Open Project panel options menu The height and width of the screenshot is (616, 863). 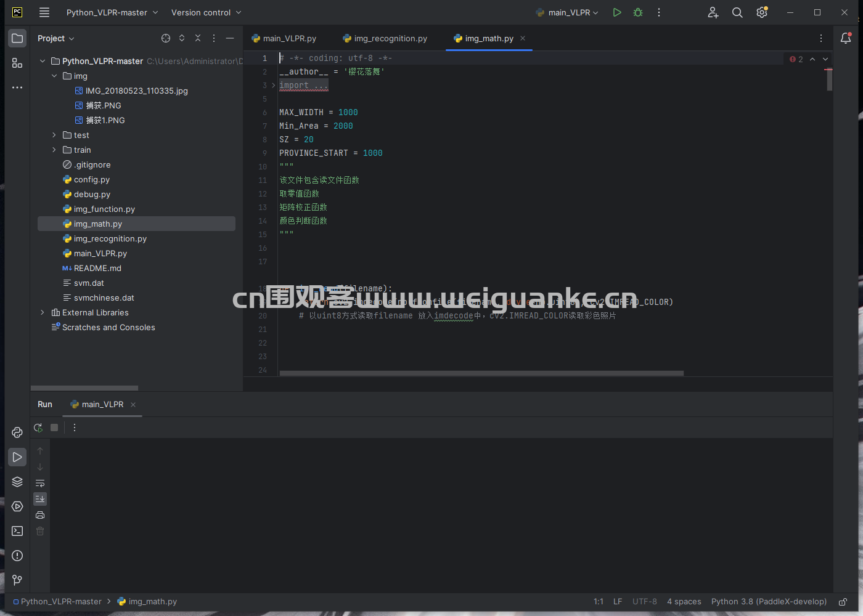[x=214, y=38]
